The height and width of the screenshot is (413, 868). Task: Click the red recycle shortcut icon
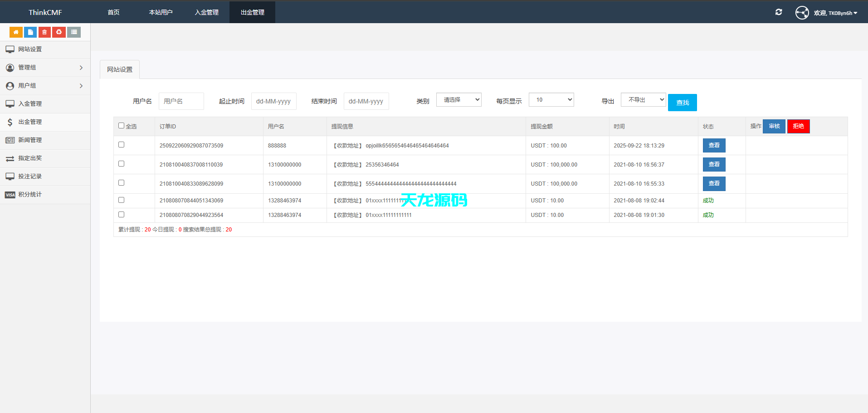[59, 32]
